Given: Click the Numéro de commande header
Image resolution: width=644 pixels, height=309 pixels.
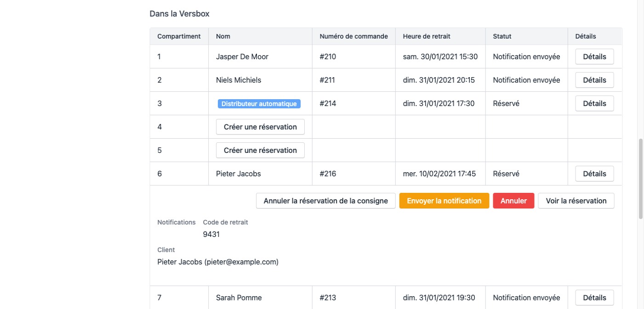Looking at the screenshot, I should point(353,36).
